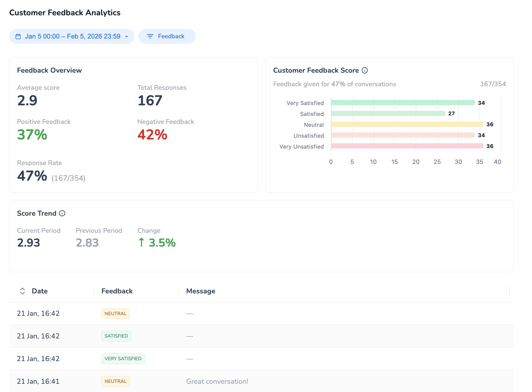This screenshot has width=532, height=392.
Task: Click the SATISFIED badge in second row
Action: 116,336
